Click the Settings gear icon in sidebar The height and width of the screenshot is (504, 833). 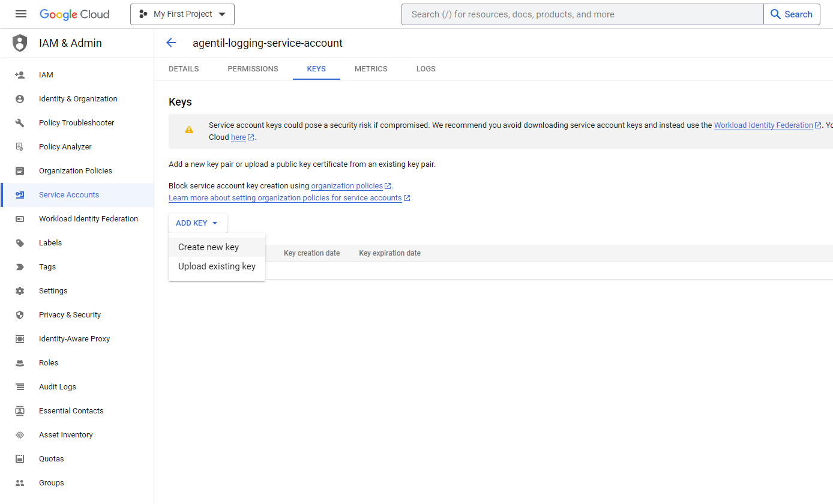point(20,291)
